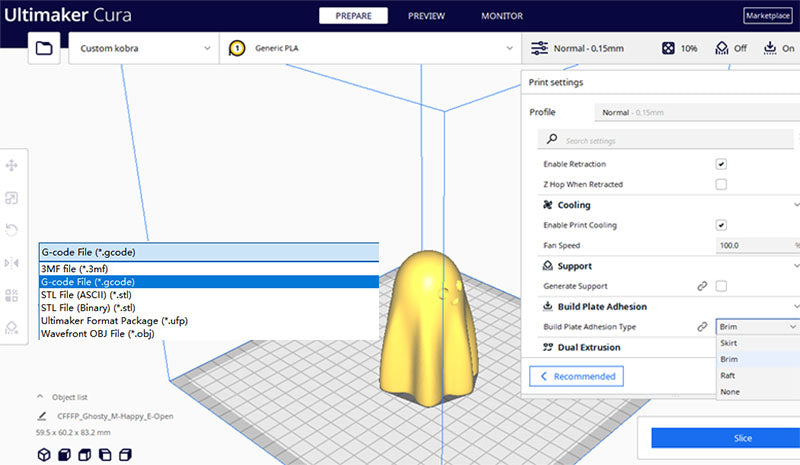800x465 pixels.
Task: Select the Move tool in left toolbar
Action: pyautogui.click(x=12, y=166)
